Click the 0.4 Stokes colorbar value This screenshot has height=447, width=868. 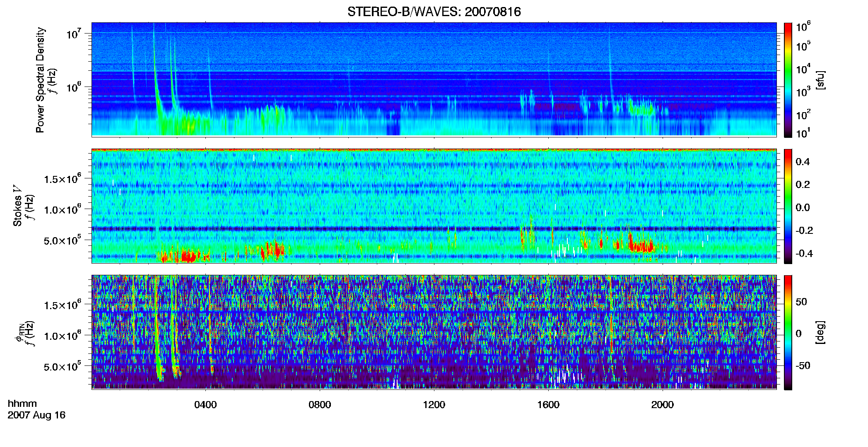[803, 162]
